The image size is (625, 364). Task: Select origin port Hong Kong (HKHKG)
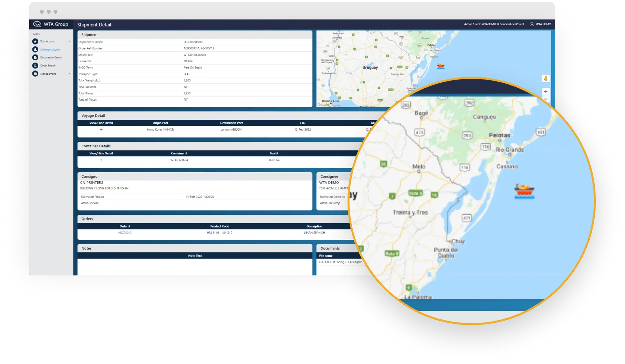tap(160, 129)
